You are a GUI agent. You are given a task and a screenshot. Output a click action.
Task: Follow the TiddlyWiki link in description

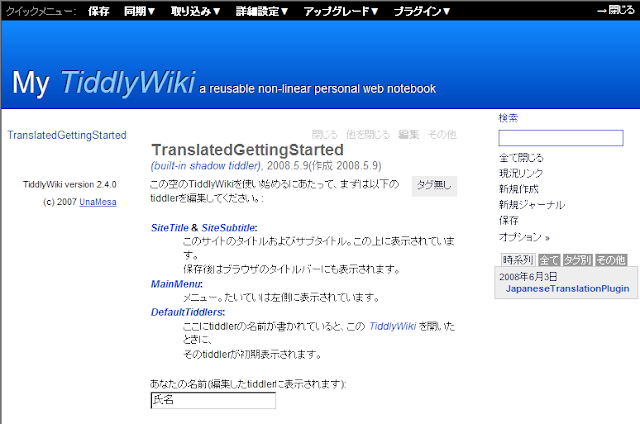tap(392, 326)
